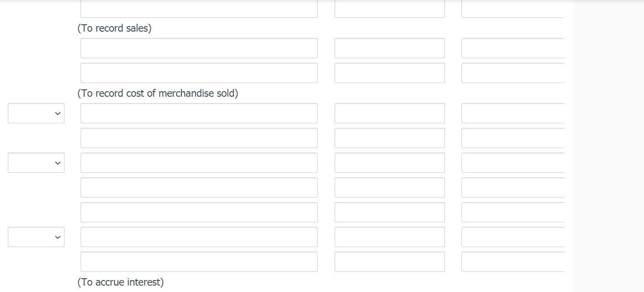Open the first date dropdown

pyautogui.click(x=36, y=113)
